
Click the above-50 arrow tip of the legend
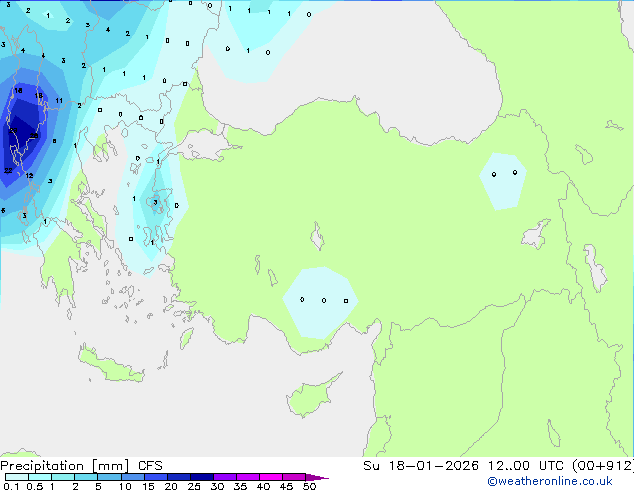click(x=317, y=477)
